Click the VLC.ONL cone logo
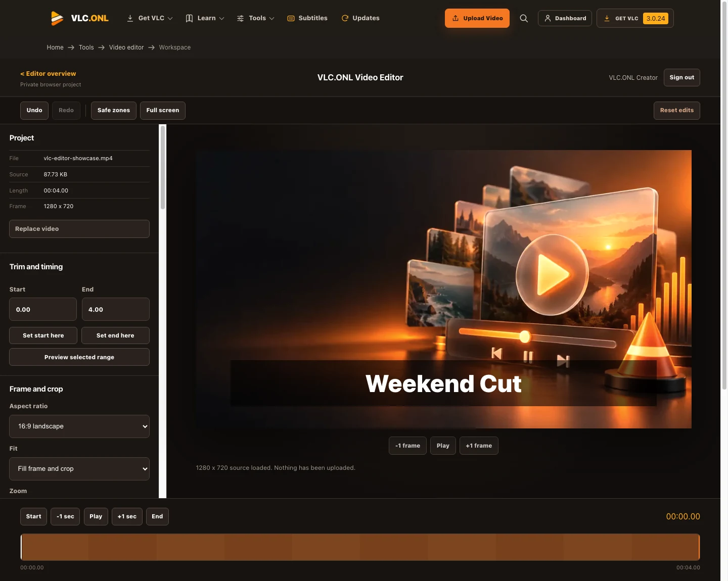The width and height of the screenshot is (728, 581). [80, 18]
